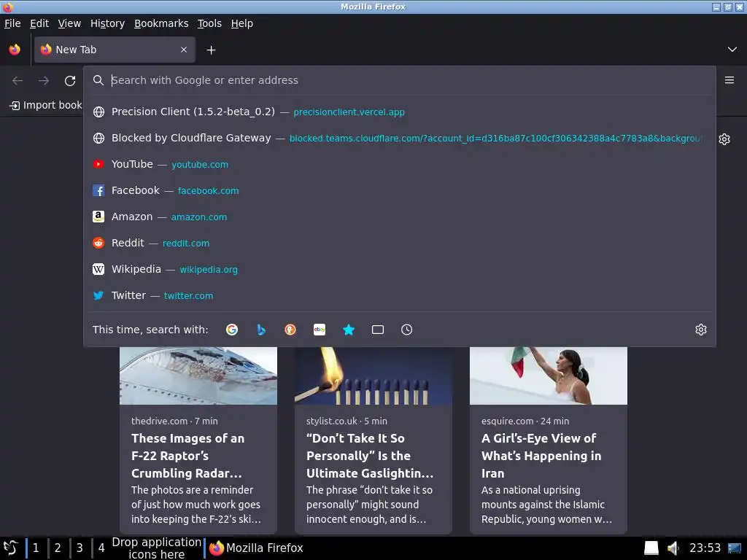Click the taskbar clock showing 23:53
747x560 pixels.
[705, 548]
